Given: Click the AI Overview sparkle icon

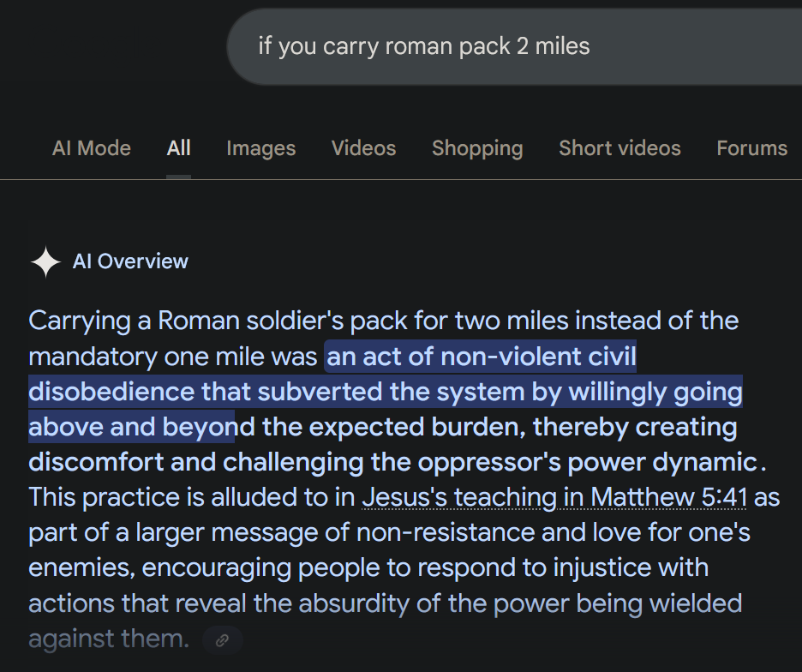Looking at the screenshot, I should [45, 261].
